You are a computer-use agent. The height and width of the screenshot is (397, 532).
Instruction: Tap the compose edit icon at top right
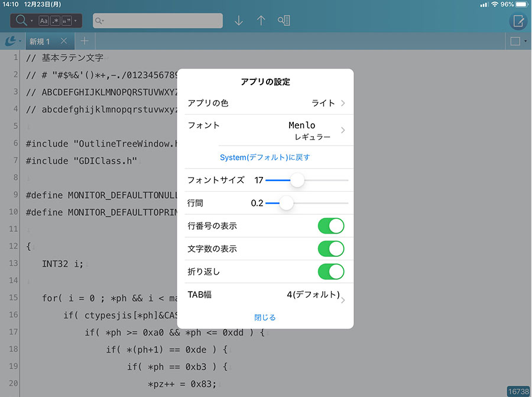point(518,21)
